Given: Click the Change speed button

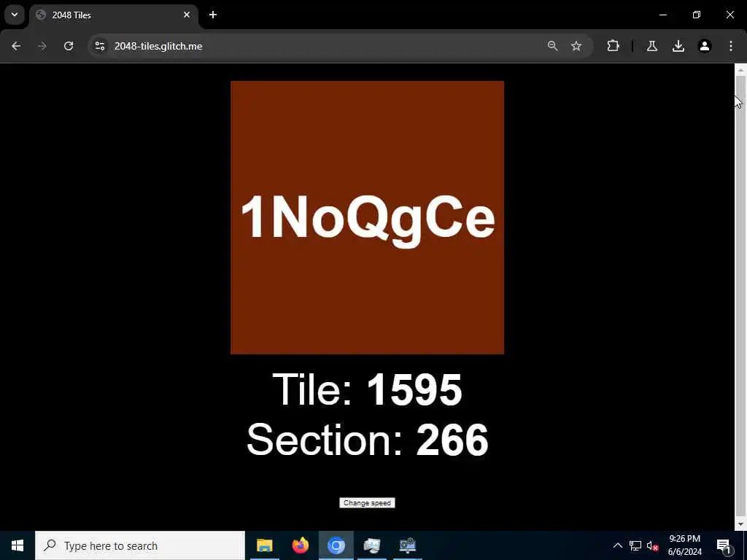Looking at the screenshot, I should (367, 503).
